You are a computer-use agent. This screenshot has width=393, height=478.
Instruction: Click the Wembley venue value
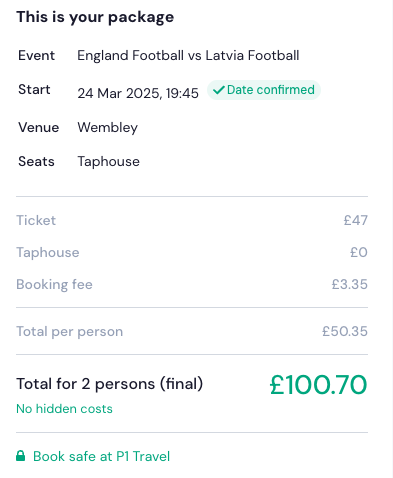(x=108, y=128)
